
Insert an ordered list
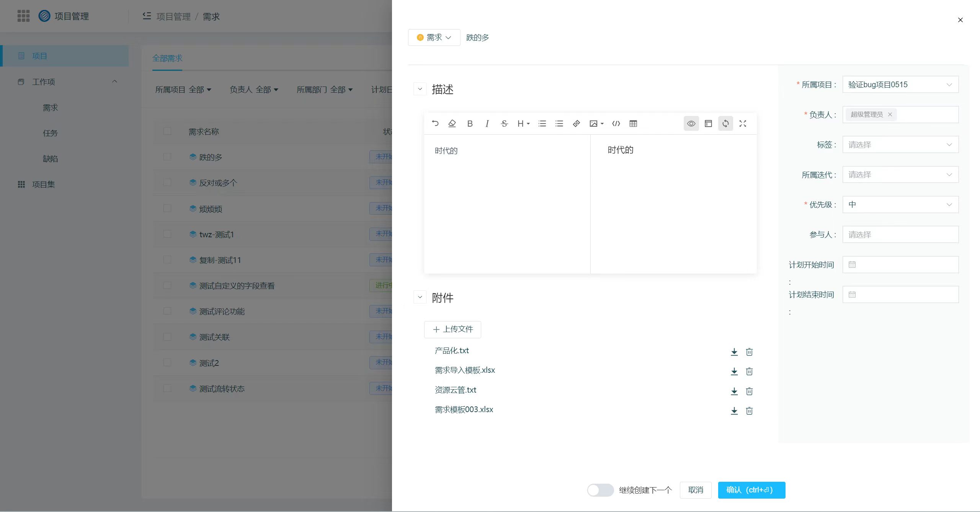(x=542, y=123)
